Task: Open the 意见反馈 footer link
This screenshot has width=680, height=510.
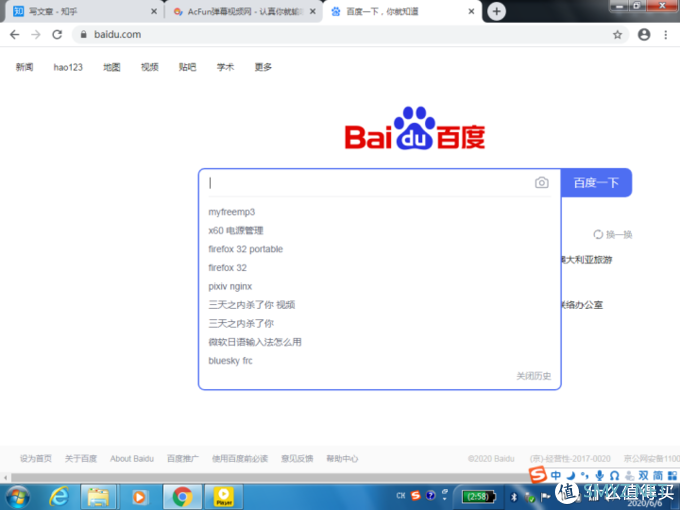Action: click(297, 458)
